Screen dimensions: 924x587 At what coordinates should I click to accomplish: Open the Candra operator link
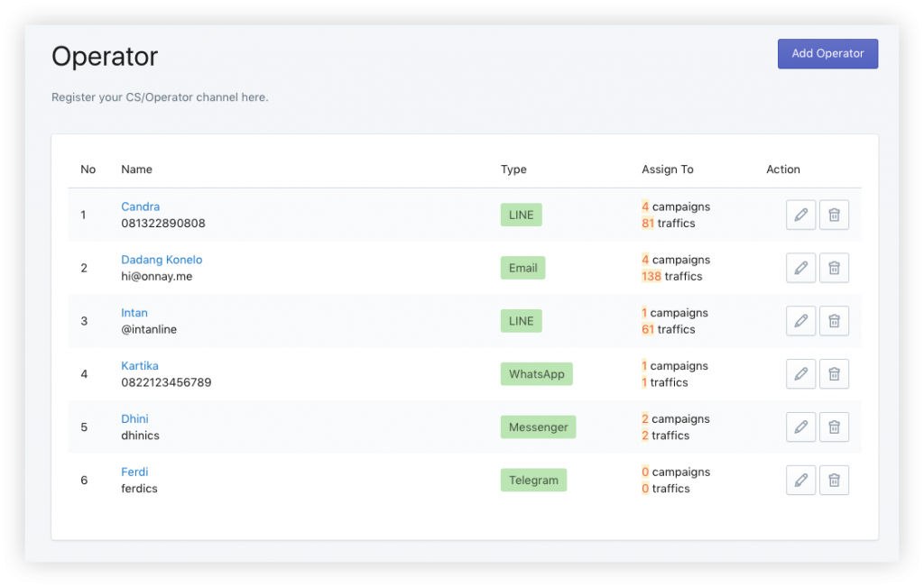(x=140, y=206)
